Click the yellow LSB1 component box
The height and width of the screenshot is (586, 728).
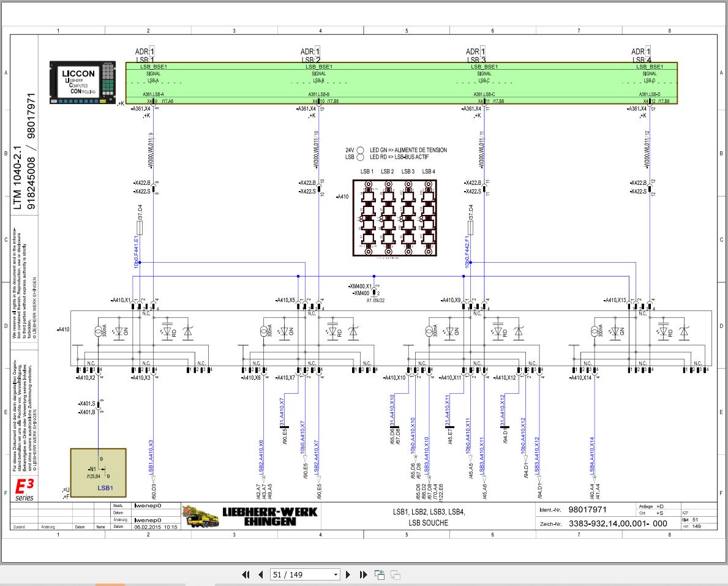[x=98, y=473]
